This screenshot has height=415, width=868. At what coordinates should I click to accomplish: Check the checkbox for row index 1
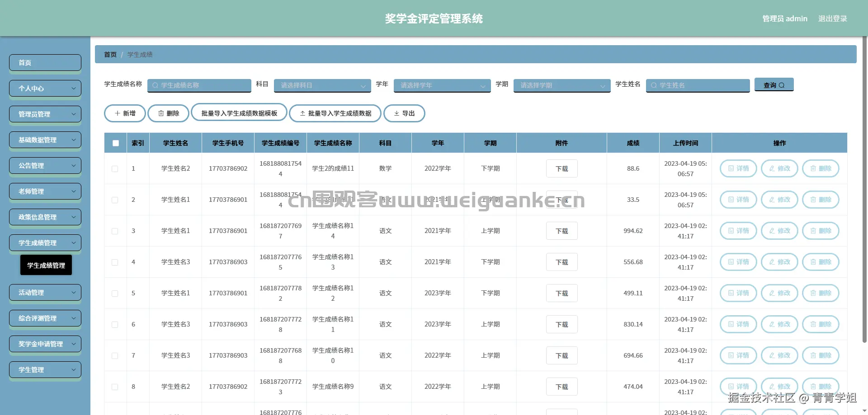click(115, 169)
